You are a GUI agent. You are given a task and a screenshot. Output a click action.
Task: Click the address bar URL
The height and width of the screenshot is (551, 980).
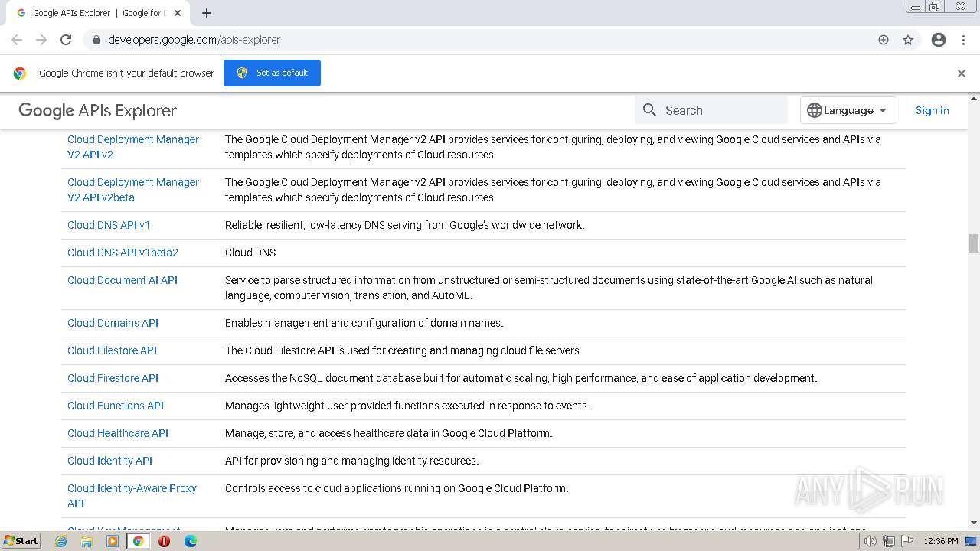[194, 40]
